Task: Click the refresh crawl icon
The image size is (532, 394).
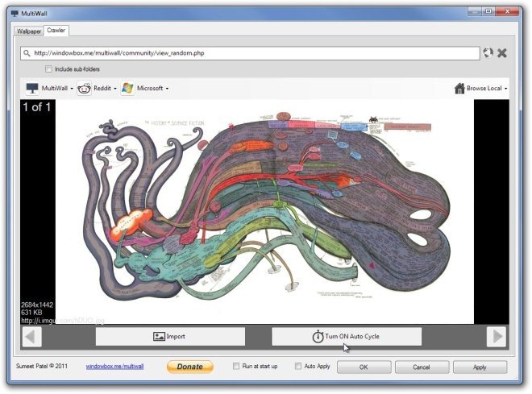Action: 488,53
